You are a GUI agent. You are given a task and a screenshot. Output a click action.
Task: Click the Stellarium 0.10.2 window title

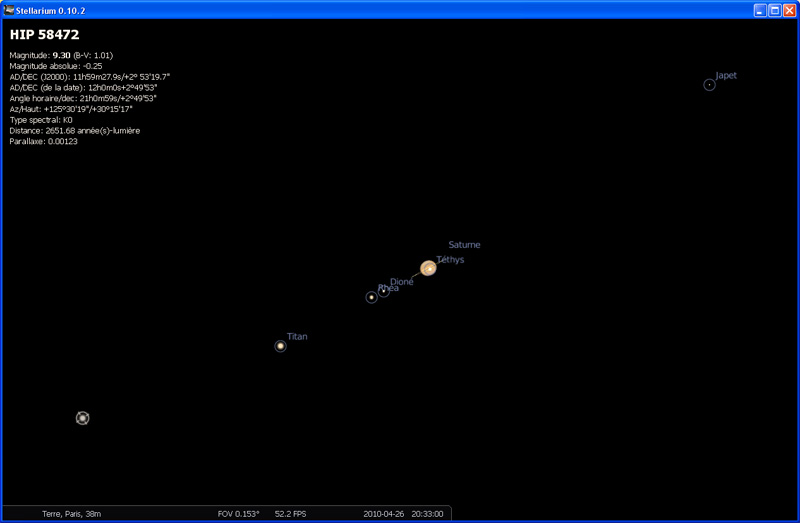51,10
